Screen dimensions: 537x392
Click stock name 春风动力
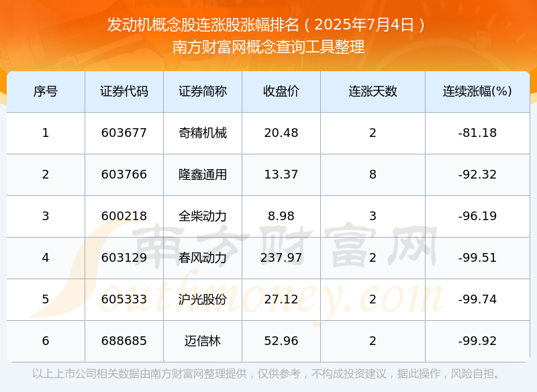(203, 258)
